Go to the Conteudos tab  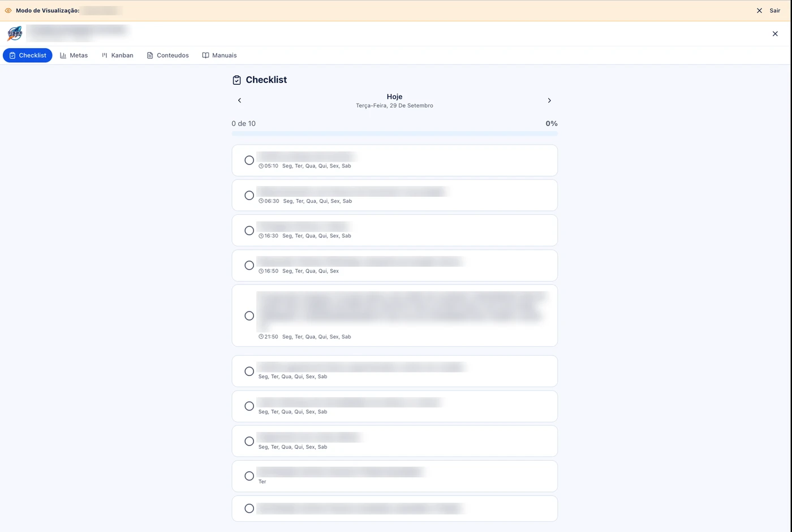167,55
